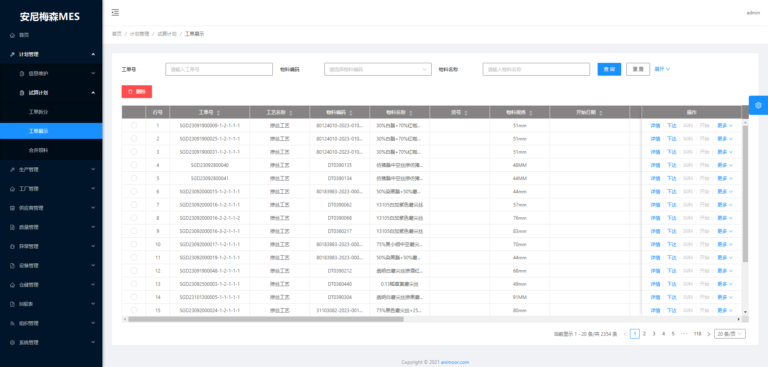Select the radio button for row 15

[x=134, y=310]
